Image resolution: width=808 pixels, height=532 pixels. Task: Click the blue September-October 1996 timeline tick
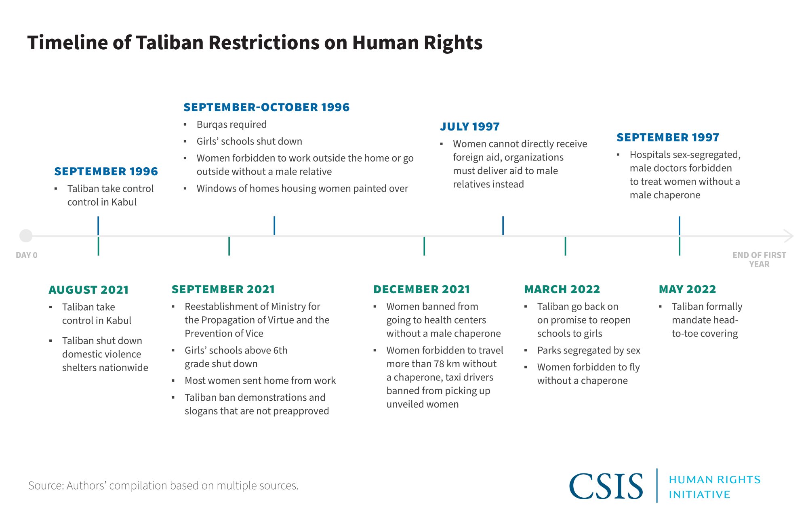click(274, 225)
